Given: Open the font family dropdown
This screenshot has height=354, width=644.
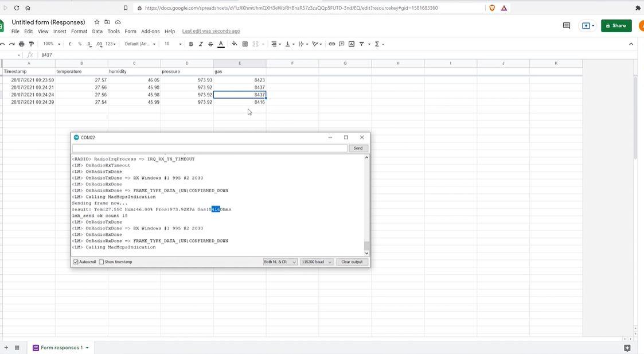Looking at the screenshot, I should point(140,44).
